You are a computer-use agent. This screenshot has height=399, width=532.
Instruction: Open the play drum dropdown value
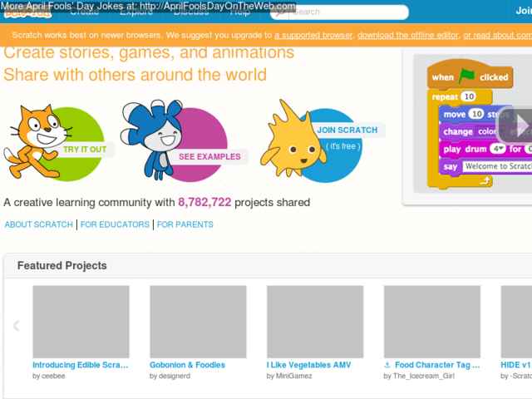[497, 149]
